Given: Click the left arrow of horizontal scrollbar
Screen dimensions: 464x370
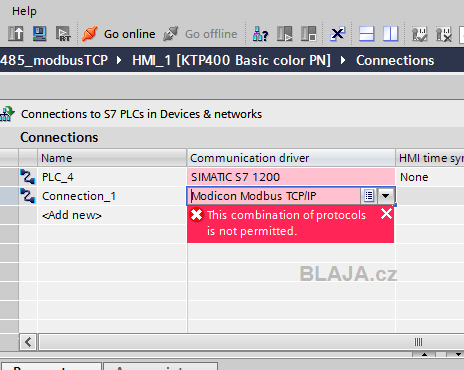Looking at the screenshot, I should (28, 342).
